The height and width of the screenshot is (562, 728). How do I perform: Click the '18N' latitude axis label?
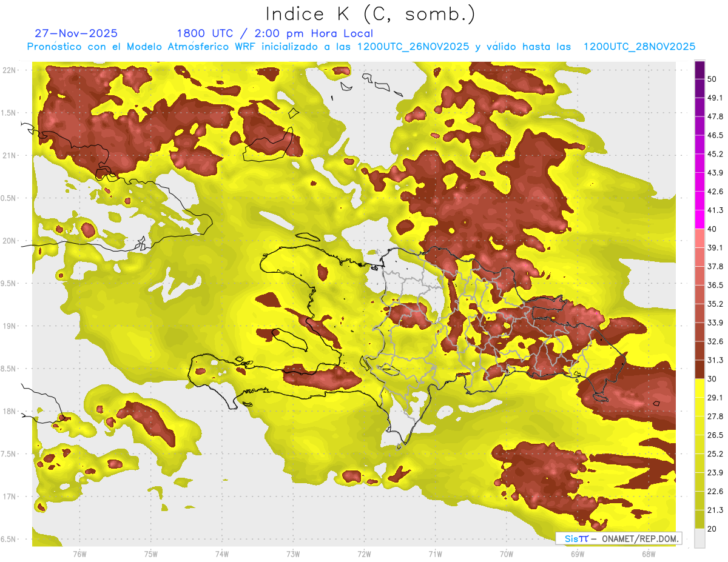(x=9, y=412)
